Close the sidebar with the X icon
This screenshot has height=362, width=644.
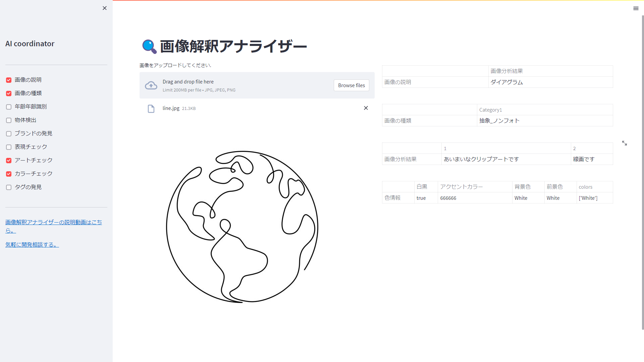coord(105,8)
